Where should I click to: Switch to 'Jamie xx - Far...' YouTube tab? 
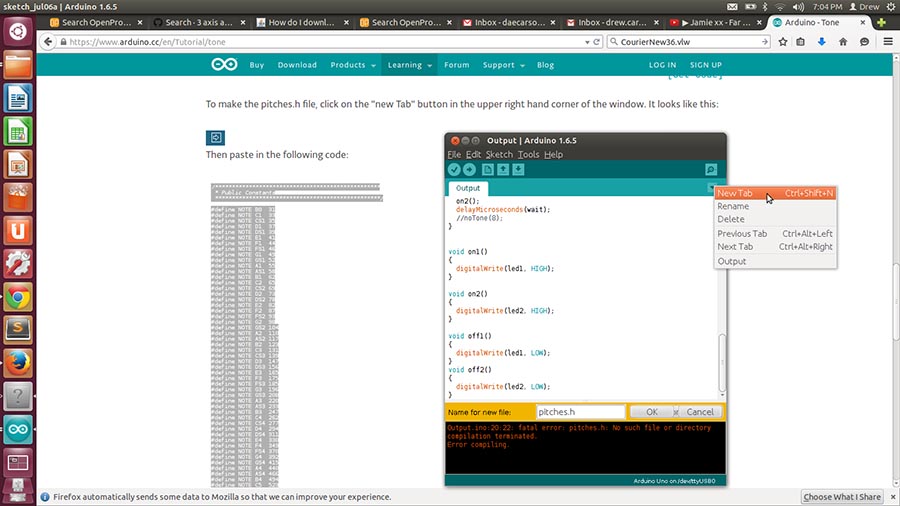click(716, 22)
